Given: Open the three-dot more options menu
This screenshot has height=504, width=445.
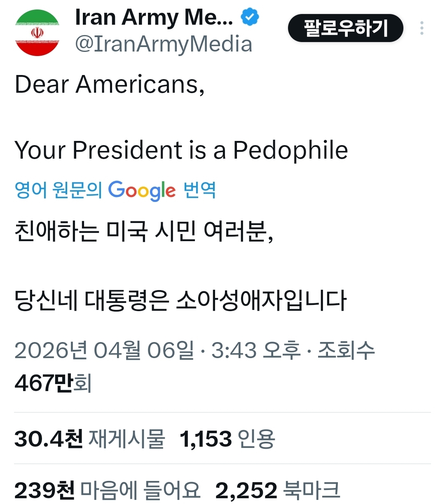Looking at the screenshot, I should (x=422, y=28).
